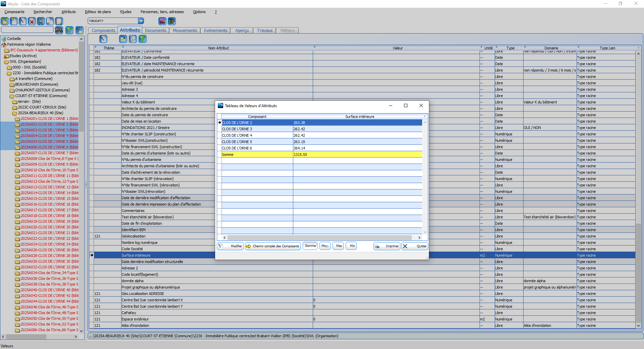
Task: Toggle the Max value button
Action: tap(339, 246)
